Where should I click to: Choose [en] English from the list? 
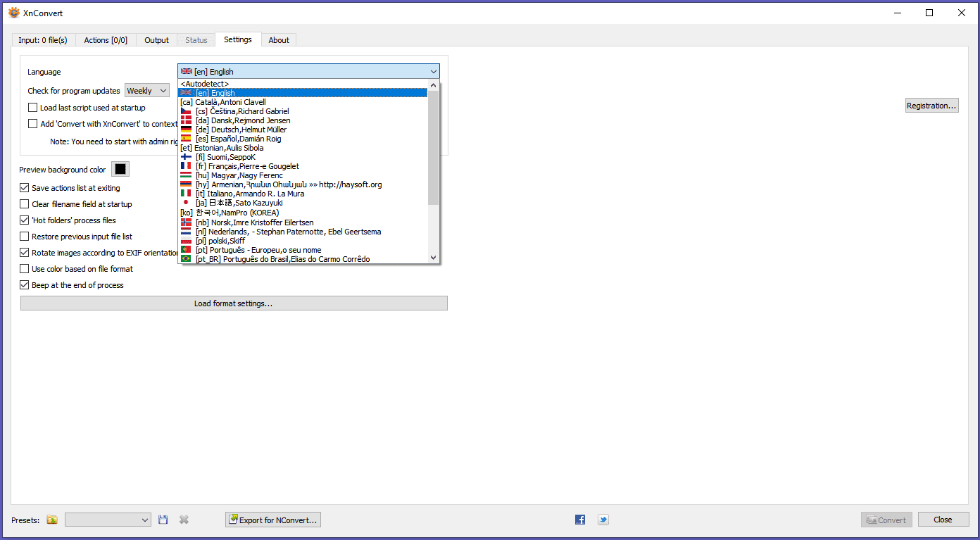(x=303, y=93)
